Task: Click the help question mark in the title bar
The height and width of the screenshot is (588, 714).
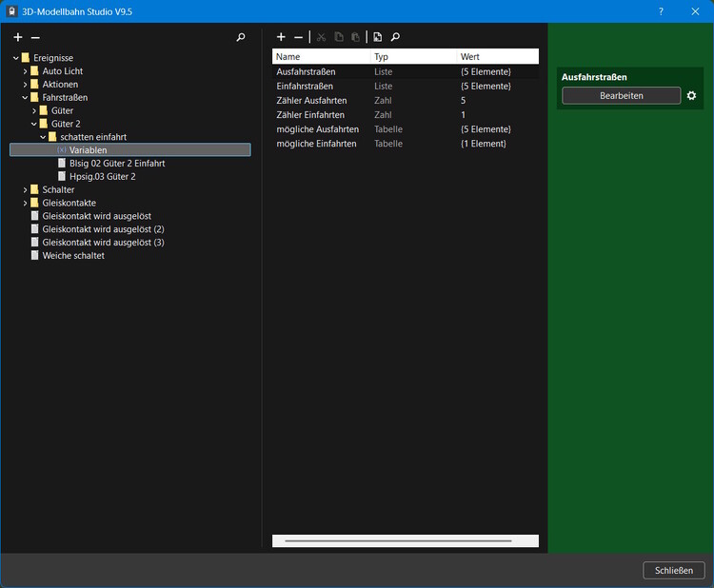Action: (x=661, y=10)
